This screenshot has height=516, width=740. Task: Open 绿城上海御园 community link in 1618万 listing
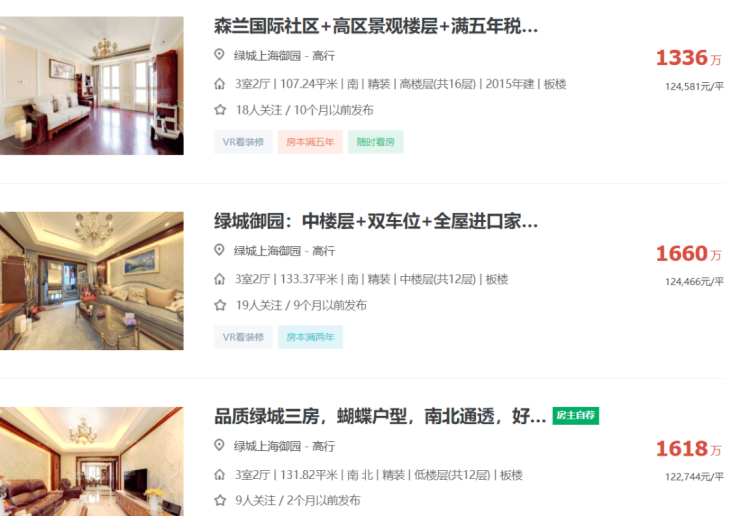267,446
